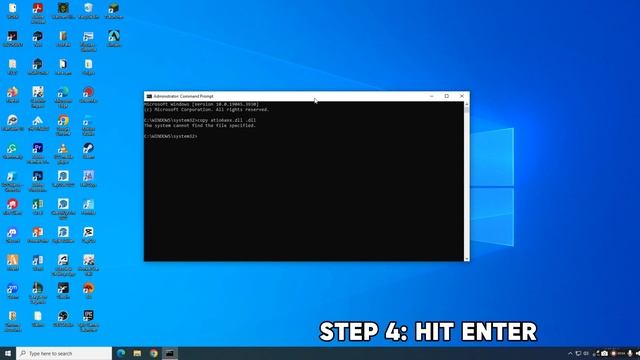Click the Command Prompt scrollbar up arrow
Screen dimensions: 640x360
click(x=467, y=104)
